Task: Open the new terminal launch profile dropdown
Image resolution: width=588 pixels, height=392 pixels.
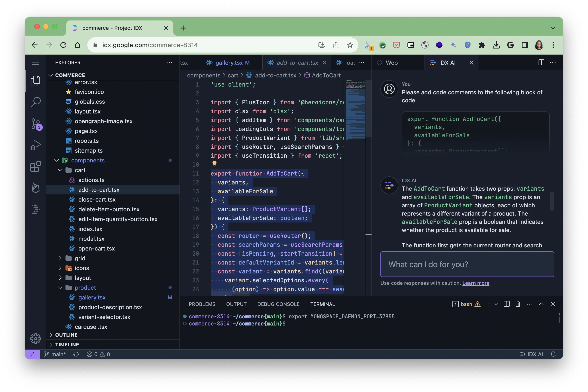Action: pos(496,304)
